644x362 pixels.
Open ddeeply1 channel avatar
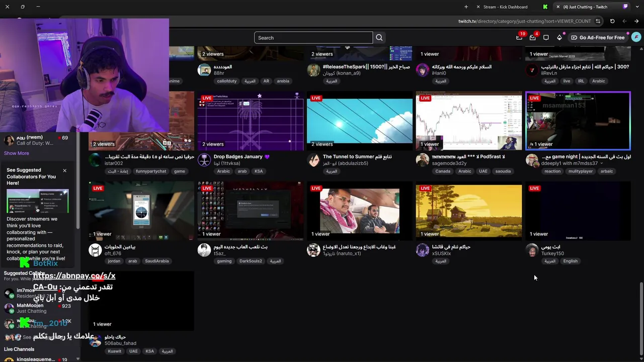(x=532, y=160)
